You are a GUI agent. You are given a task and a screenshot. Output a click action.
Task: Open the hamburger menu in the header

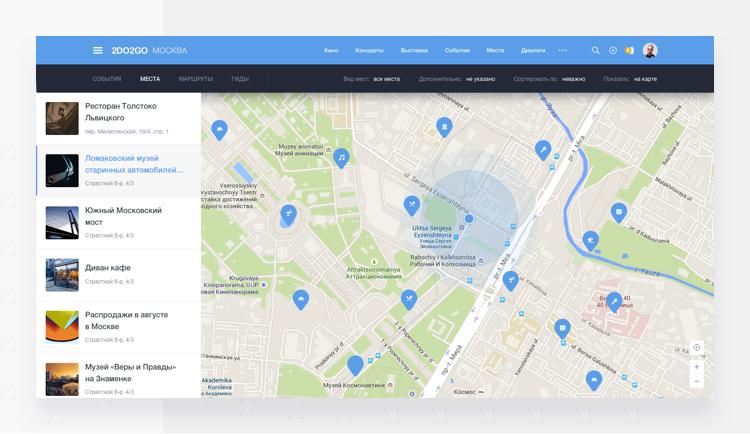point(97,50)
